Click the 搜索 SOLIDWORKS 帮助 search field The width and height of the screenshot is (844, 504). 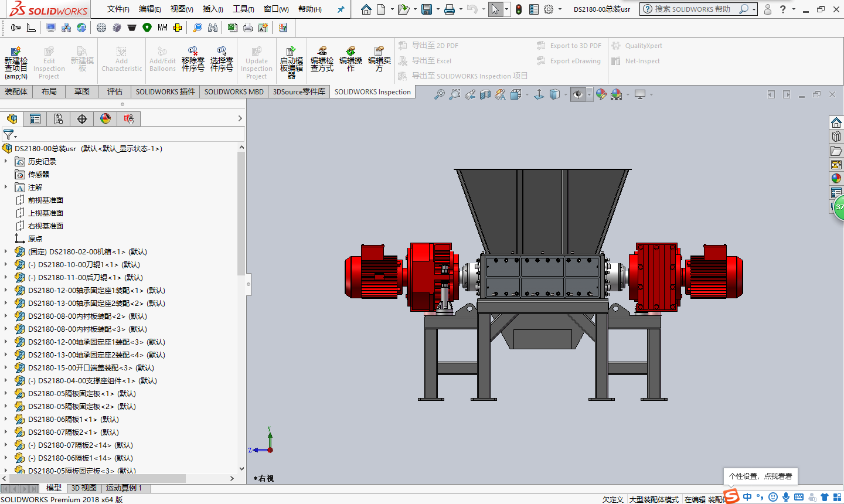pos(693,9)
